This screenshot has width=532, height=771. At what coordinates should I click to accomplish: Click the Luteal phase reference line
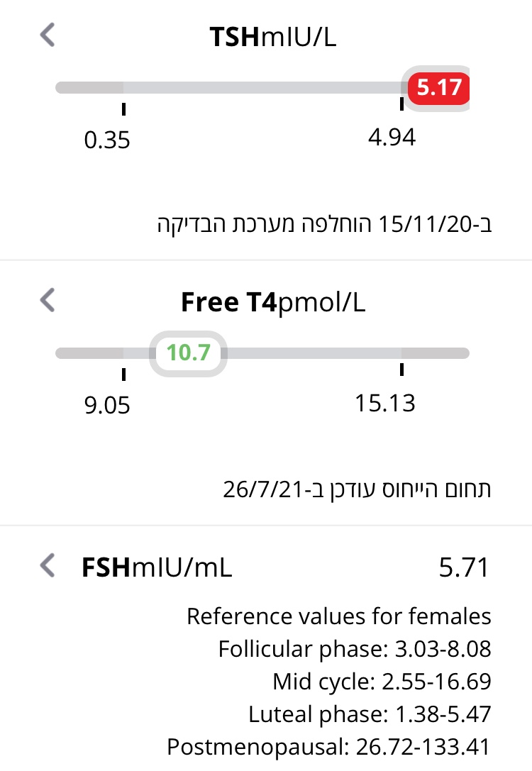(370, 714)
